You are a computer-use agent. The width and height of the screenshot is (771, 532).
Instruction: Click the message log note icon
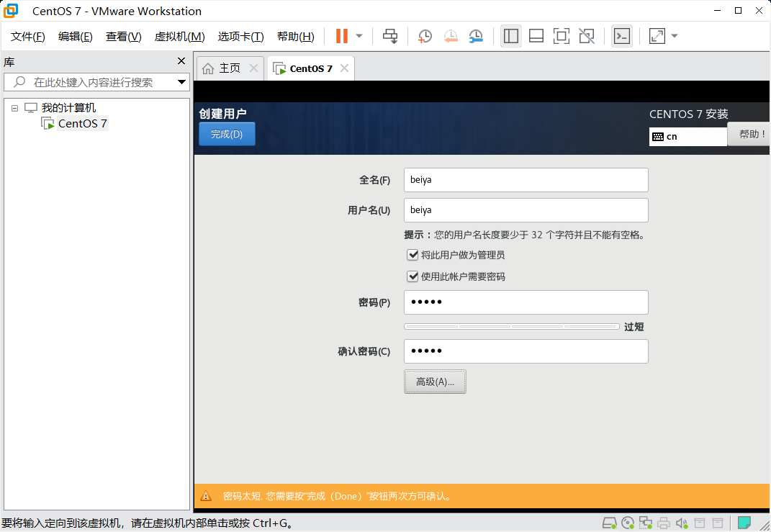point(744,522)
